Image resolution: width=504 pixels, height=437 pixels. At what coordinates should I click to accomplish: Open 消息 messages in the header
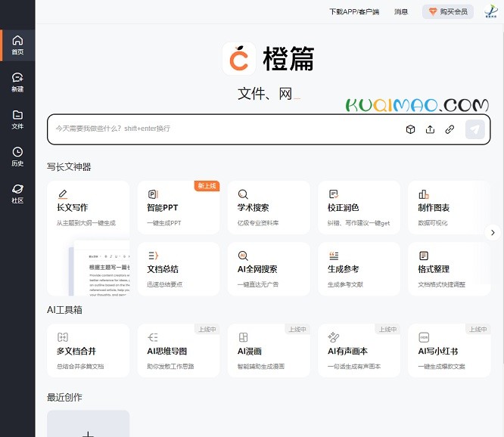(401, 12)
